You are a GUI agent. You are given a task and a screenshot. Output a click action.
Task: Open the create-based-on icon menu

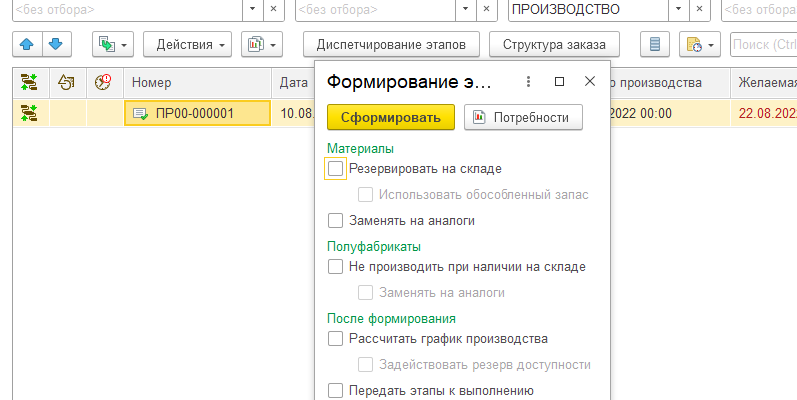point(113,45)
